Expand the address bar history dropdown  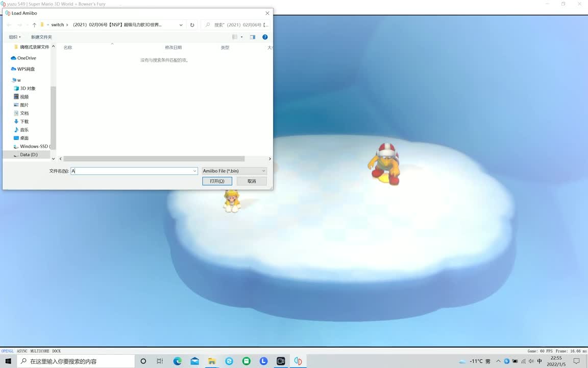tap(181, 25)
